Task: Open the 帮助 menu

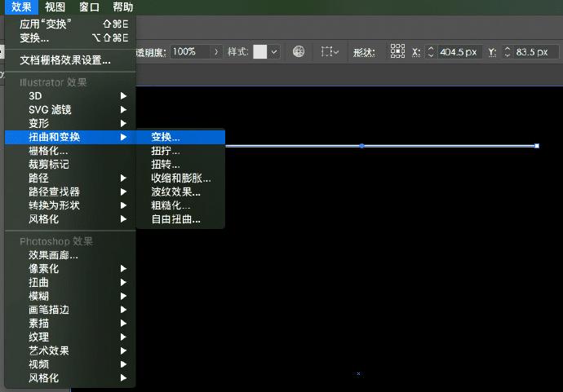Action: point(122,7)
